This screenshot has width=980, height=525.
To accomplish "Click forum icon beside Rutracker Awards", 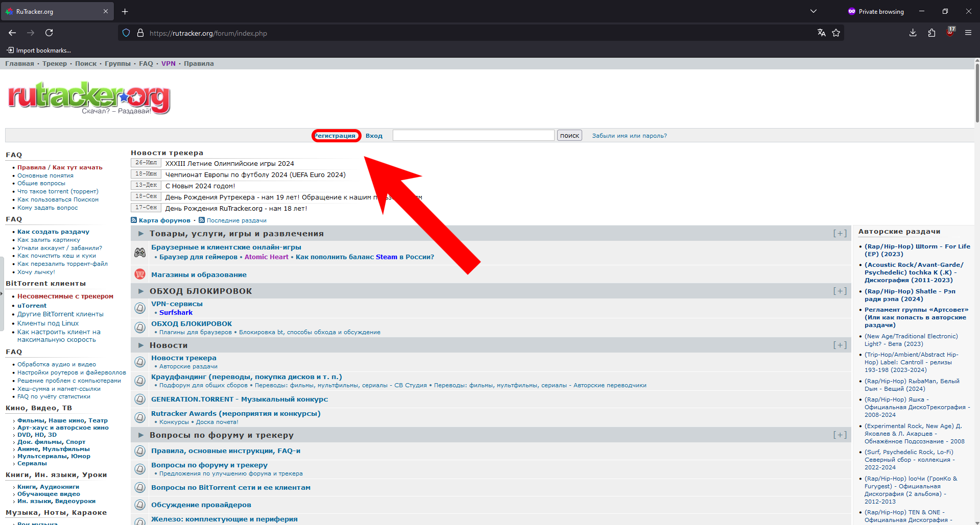I will 140,417.
